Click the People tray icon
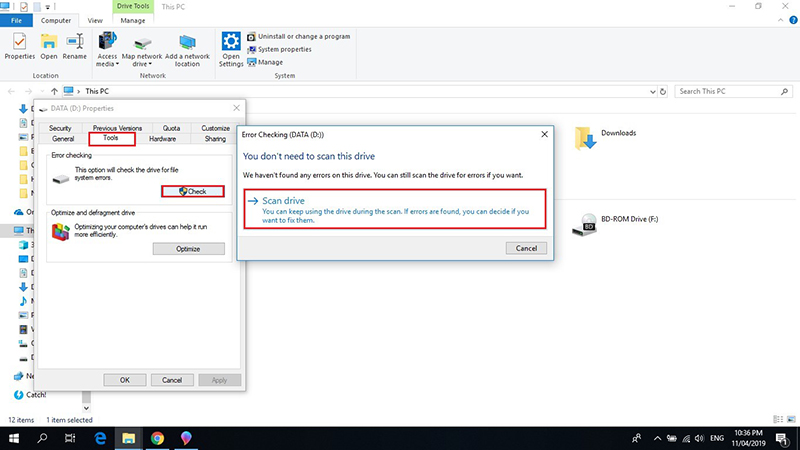Viewport: 800px width, 450px height. pyautogui.click(x=636, y=438)
